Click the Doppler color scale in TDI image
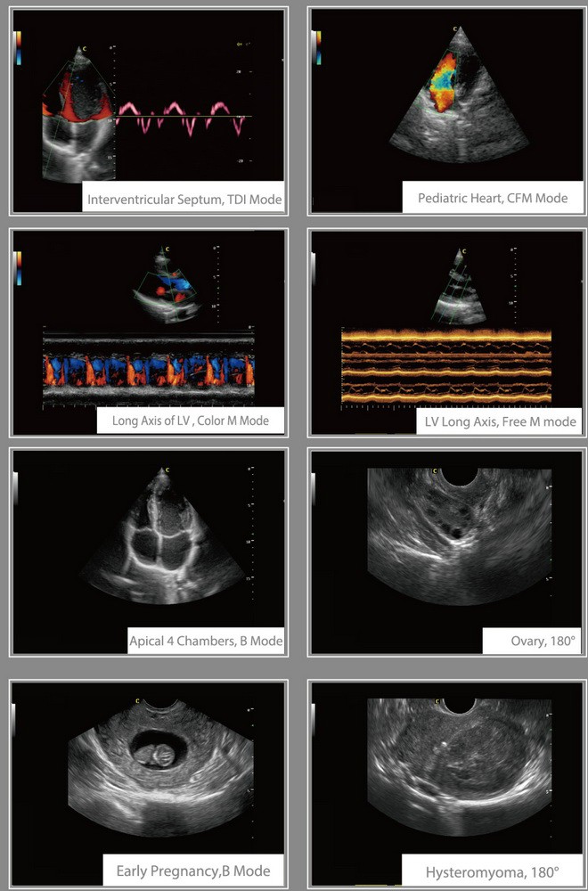The image size is (588, 891). (20, 48)
